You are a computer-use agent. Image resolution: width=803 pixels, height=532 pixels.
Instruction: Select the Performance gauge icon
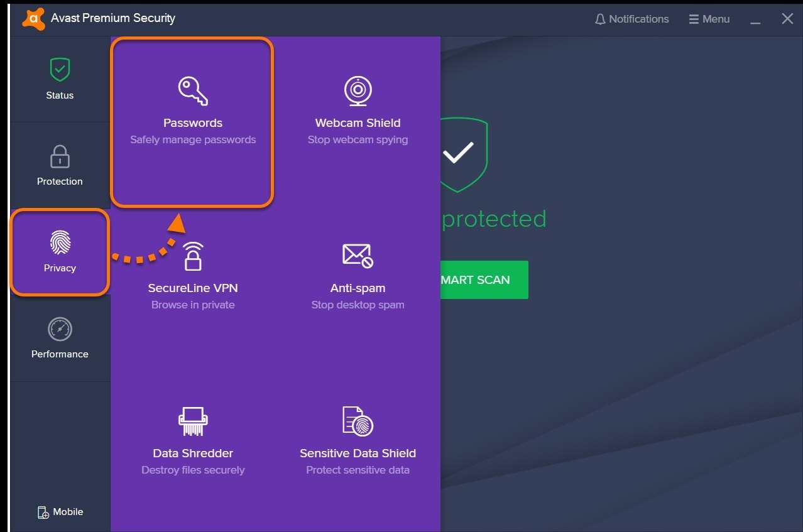pyautogui.click(x=60, y=327)
